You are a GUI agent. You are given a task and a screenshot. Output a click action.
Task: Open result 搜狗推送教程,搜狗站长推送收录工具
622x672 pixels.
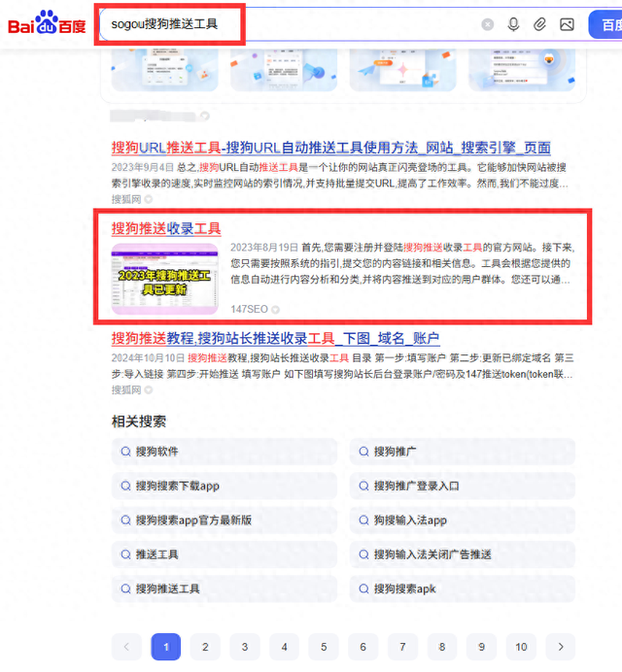click(x=275, y=339)
